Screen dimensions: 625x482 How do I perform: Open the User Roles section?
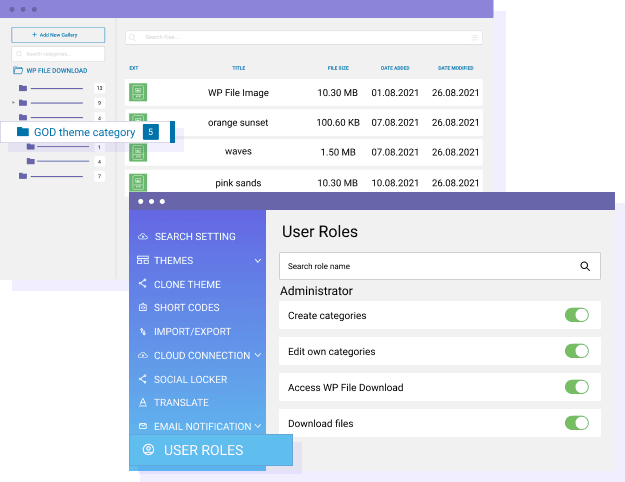(x=203, y=450)
